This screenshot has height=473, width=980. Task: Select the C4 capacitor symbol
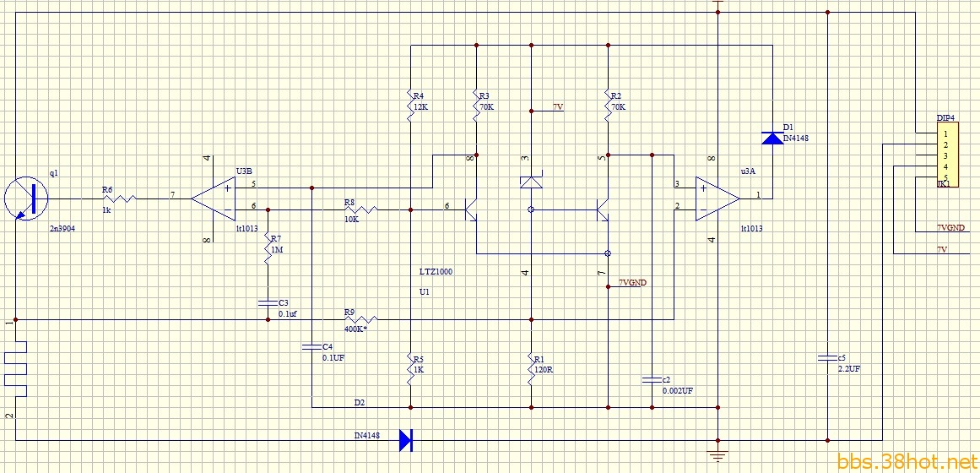[x=311, y=346]
